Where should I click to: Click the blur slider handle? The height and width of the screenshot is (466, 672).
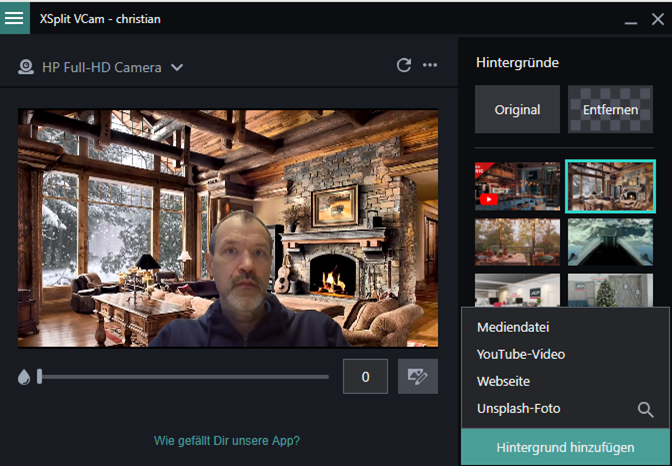[39, 376]
